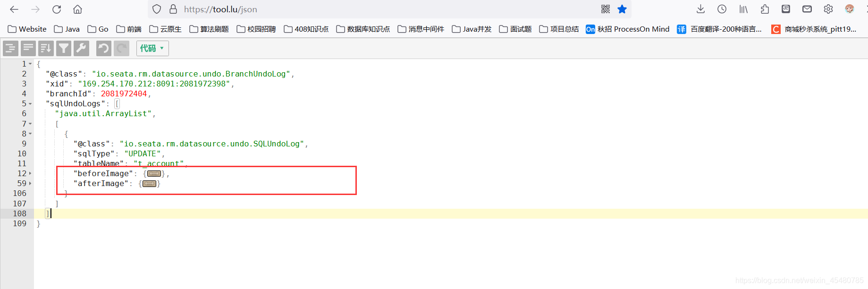Click the xid value string
This screenshot has width=868, height=289.
point(154,84)
